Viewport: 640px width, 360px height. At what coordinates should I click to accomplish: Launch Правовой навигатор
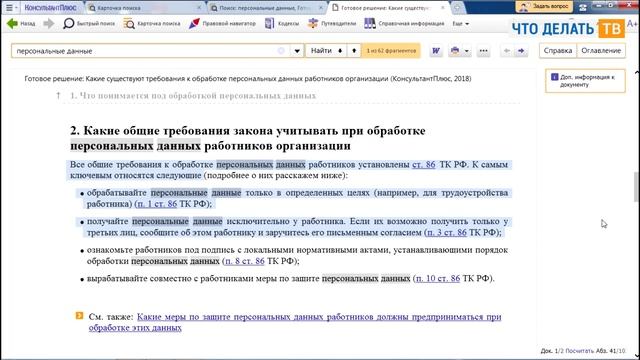coord(222,24)
